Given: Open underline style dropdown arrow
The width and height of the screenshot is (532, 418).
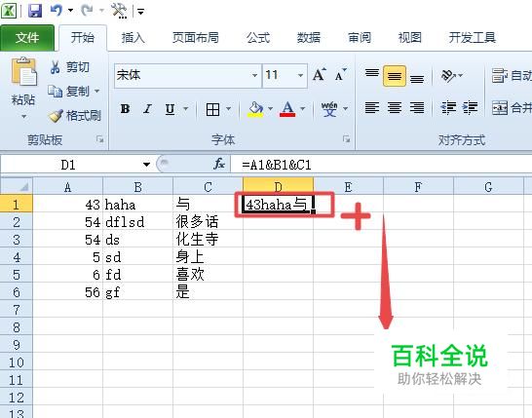Looking at the screenshot, I should (186, 109).
